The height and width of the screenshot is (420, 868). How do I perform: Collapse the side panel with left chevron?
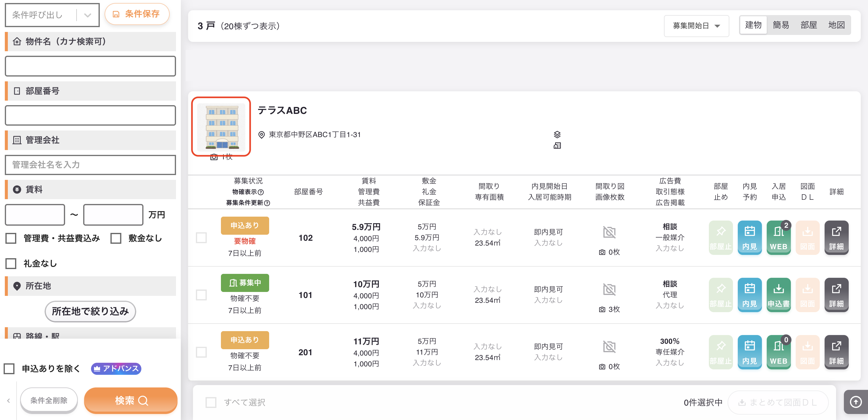tap(8, 400)
